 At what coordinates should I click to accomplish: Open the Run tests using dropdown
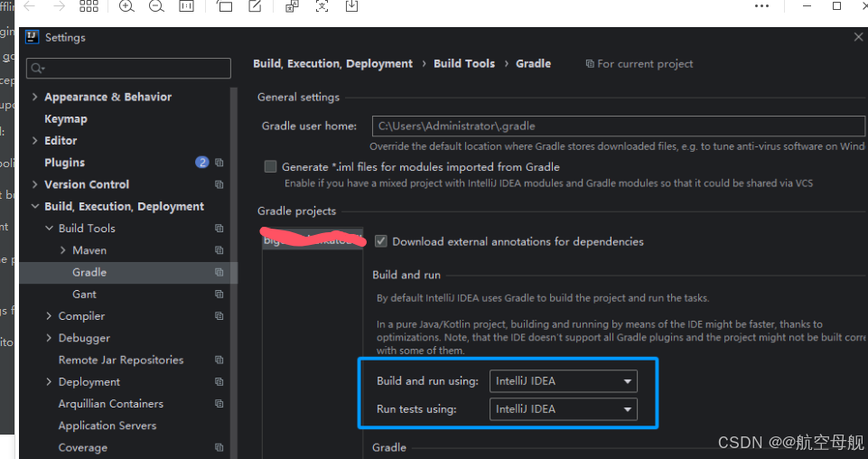click(564, 409)
